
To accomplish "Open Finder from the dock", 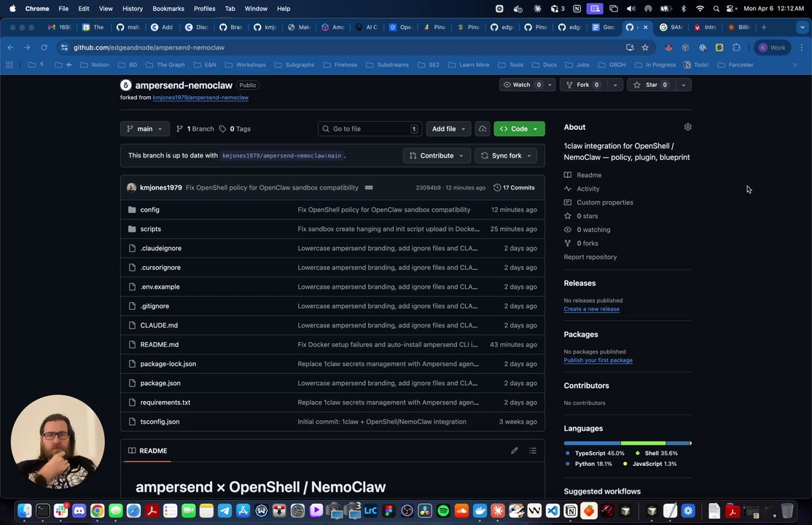I will click(24, 511).
